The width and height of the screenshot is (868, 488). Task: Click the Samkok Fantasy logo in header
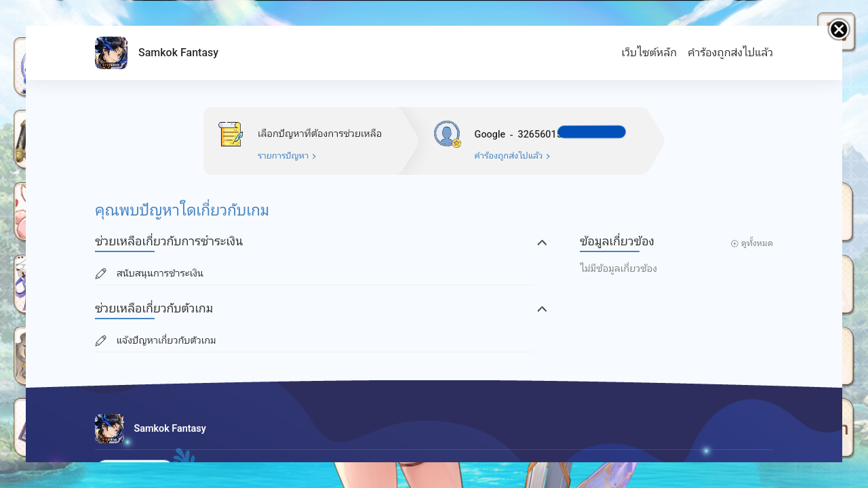111,53
